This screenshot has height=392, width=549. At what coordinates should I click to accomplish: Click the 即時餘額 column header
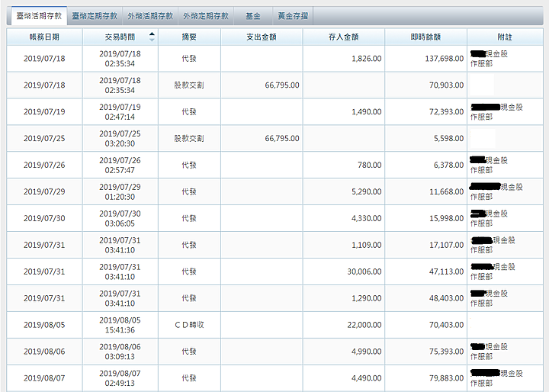425,37
